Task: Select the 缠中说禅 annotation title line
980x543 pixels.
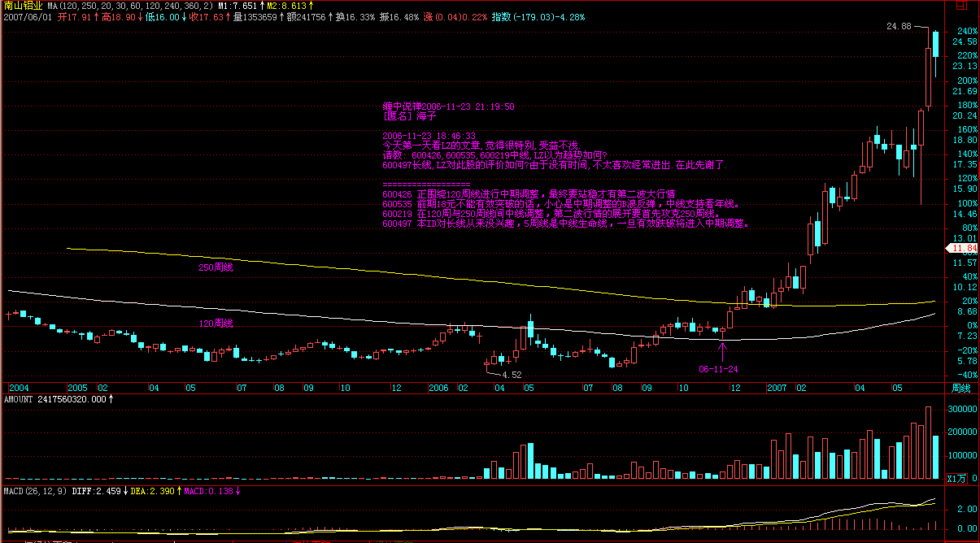Action: 448,106
